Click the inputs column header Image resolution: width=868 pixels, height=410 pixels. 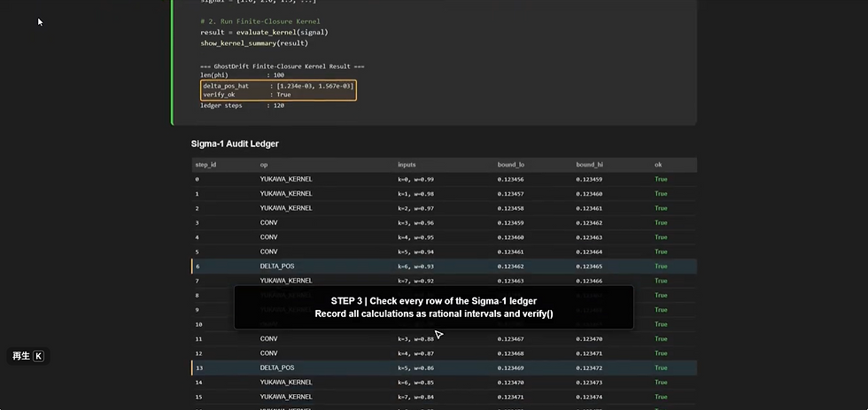tap(407, 165)
